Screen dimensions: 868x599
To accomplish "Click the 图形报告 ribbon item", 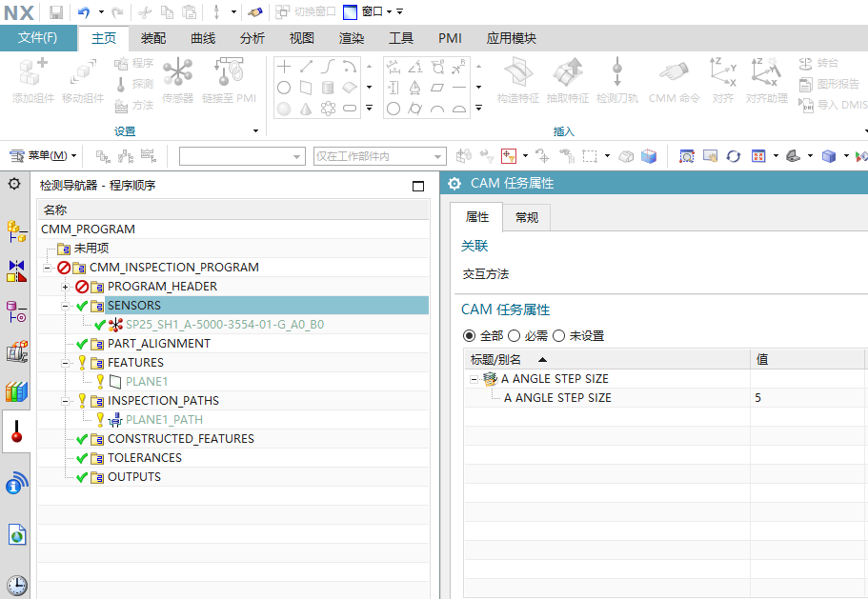I will (x=829, y=84).
